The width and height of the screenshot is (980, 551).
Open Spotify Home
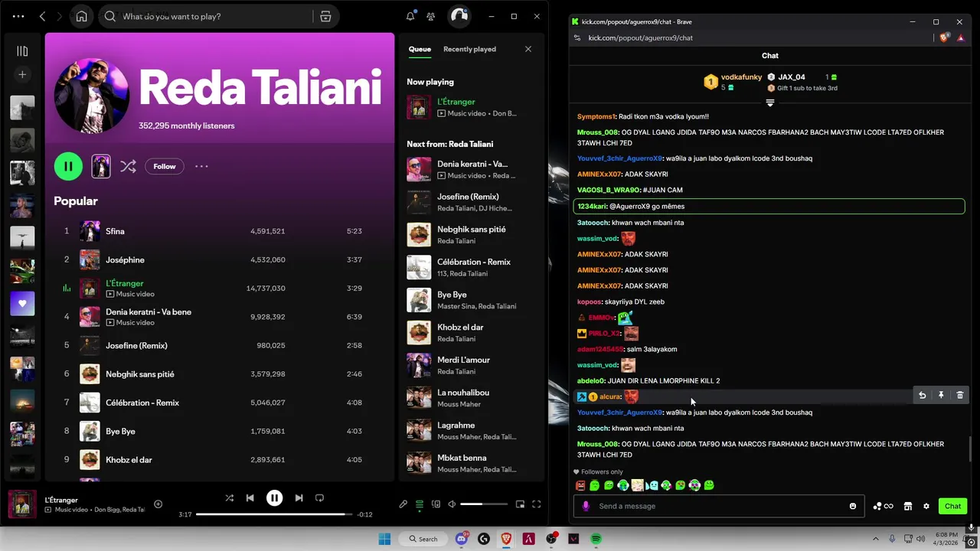click(81, 16)
